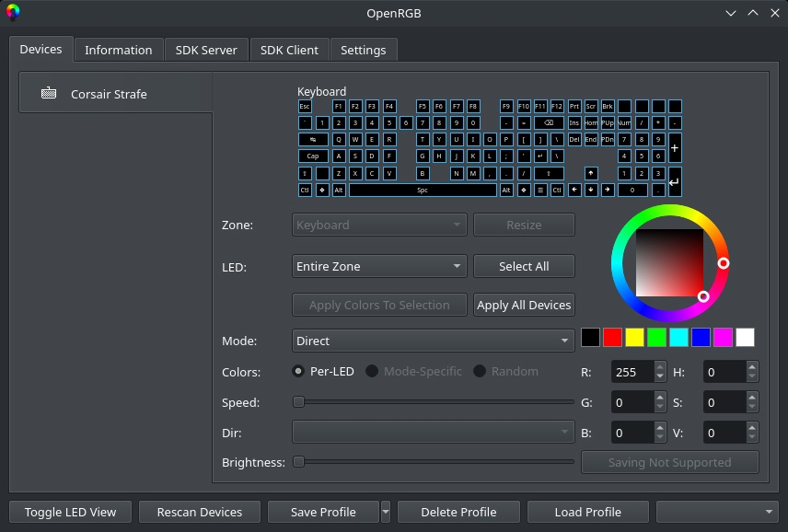
Task: Pick the blue color swatch
Action: click(701, 338)
